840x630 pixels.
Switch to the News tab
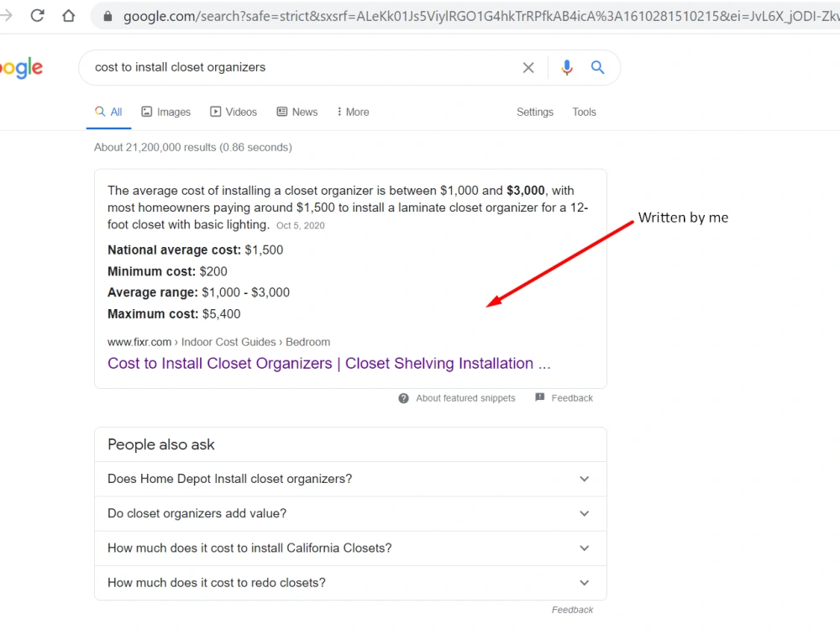[x=297, y=112]
